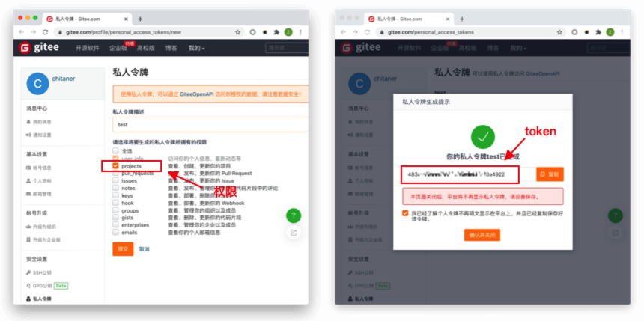Click forward arrow in left browser window
The width and height of the screenshot is (644, 321).
[33, 32]
